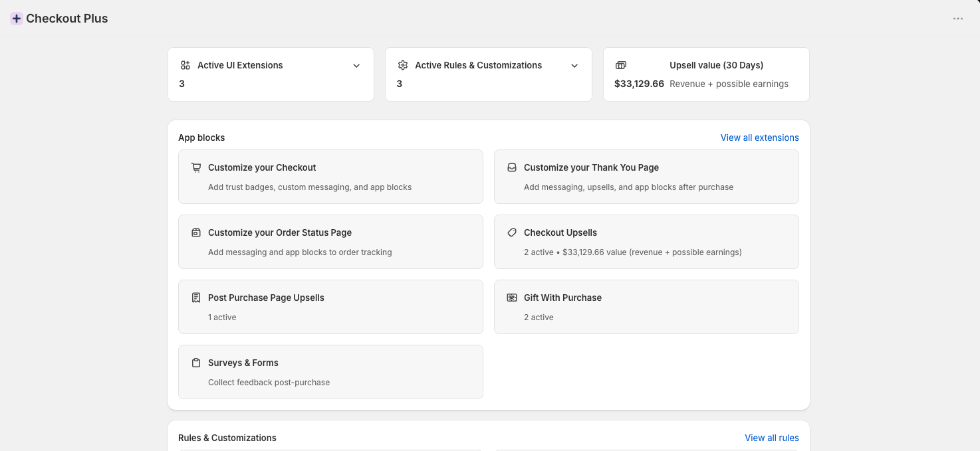The image size is (980, 451).
Task: Click the '2 active • $33,129.66 value' description
Action: tap(633, 252)
